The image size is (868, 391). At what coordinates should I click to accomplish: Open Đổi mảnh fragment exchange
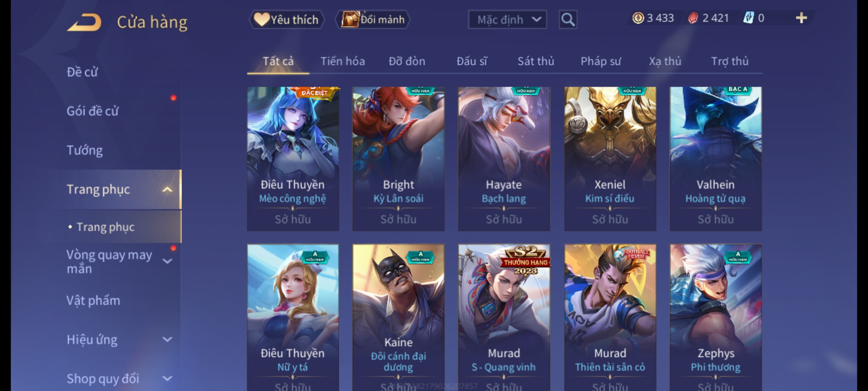pos(373,20)
